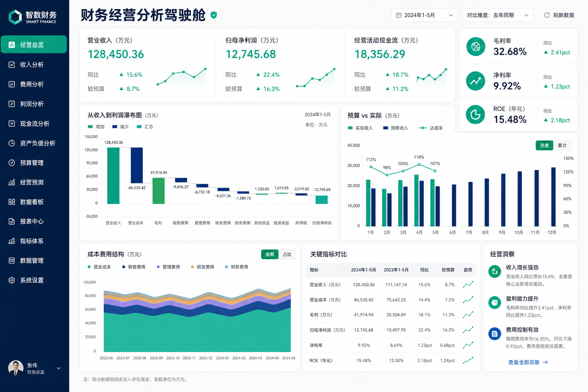
Task: Click the 盈利能力提升 pie icon
Action: coord(495,303)
